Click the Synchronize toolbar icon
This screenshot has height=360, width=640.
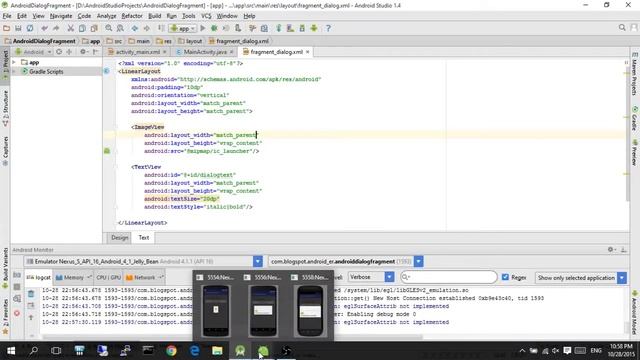(x=30, y=28)
